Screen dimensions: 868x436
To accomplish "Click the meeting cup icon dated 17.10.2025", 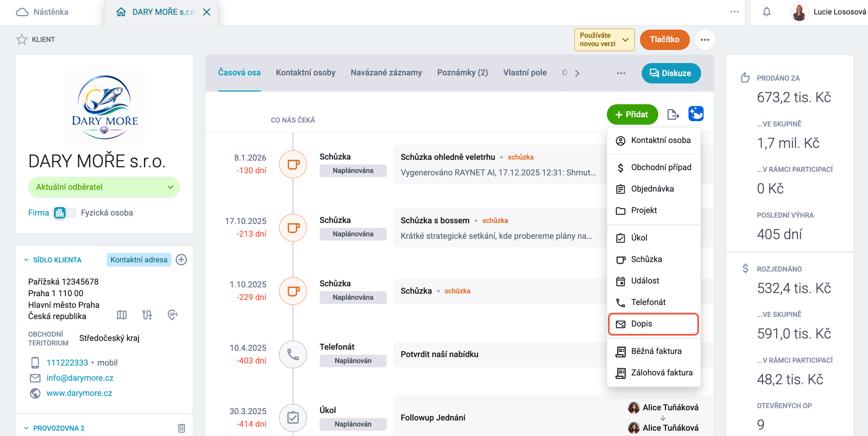I will coord(293,228).
